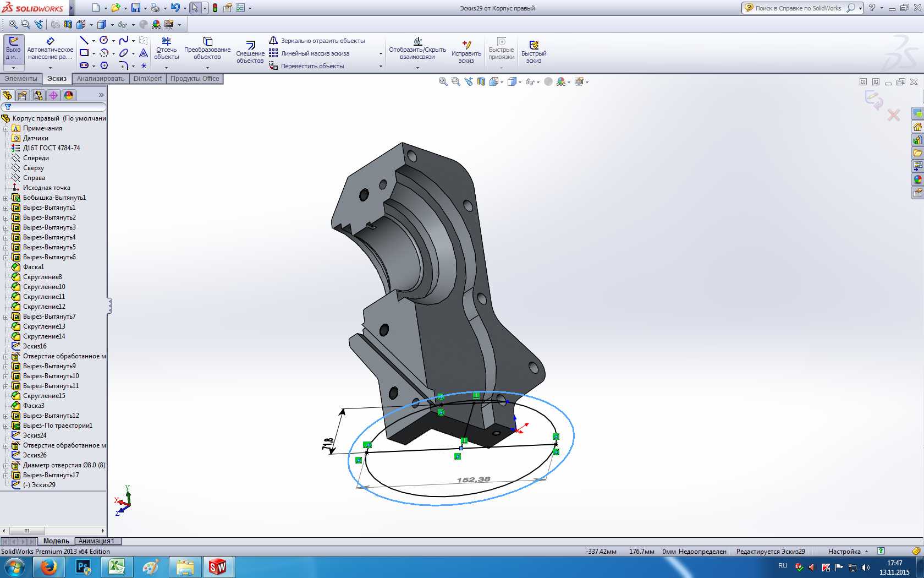Open the Save button dropdown arrow
Viewport: 924px width, 578px height.
145,8
